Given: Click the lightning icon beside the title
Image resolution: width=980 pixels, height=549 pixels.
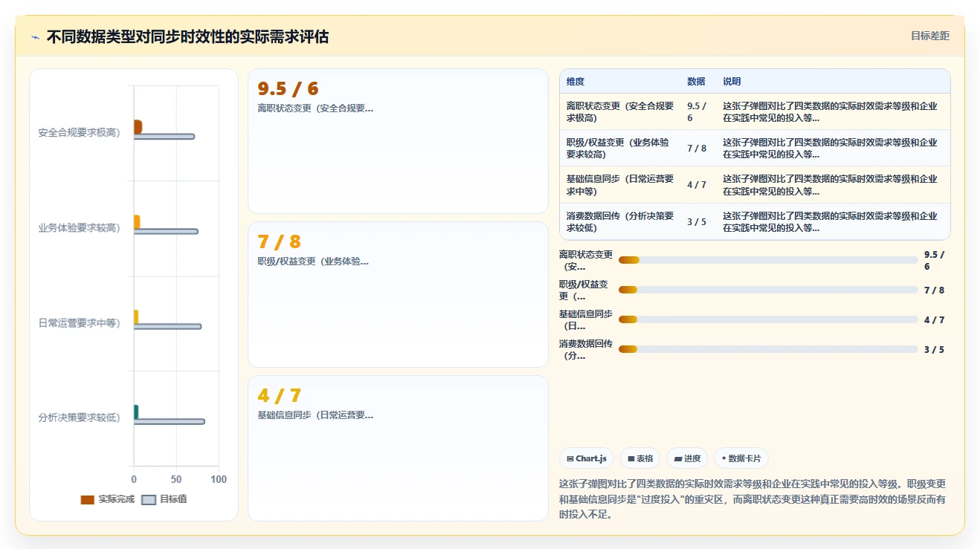Looking at the screenshot, I should (x=36, y=37).
